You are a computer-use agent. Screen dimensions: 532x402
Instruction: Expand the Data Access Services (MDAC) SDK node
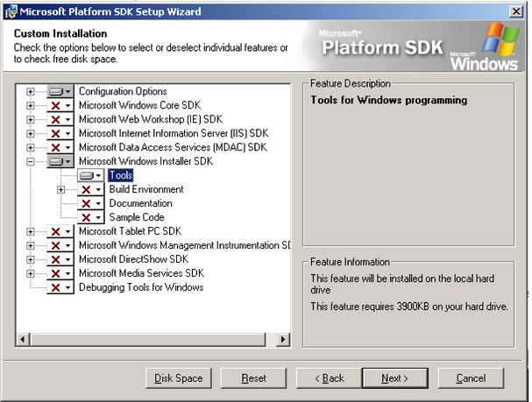30,147
